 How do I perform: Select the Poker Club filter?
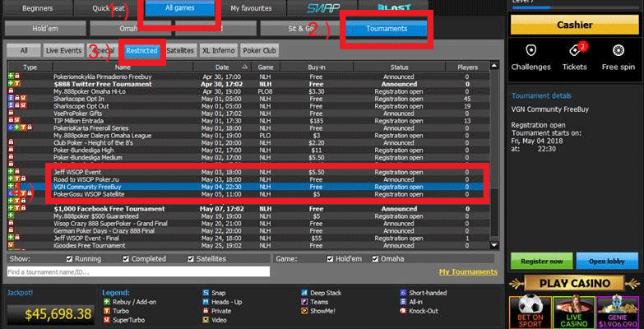pos(259,50)
